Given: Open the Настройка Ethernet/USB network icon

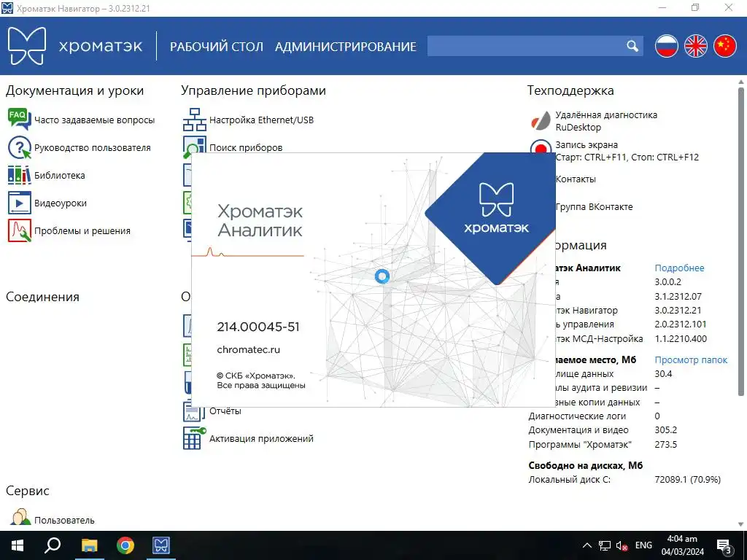Looking at the screenshot, I should [194, 120].
